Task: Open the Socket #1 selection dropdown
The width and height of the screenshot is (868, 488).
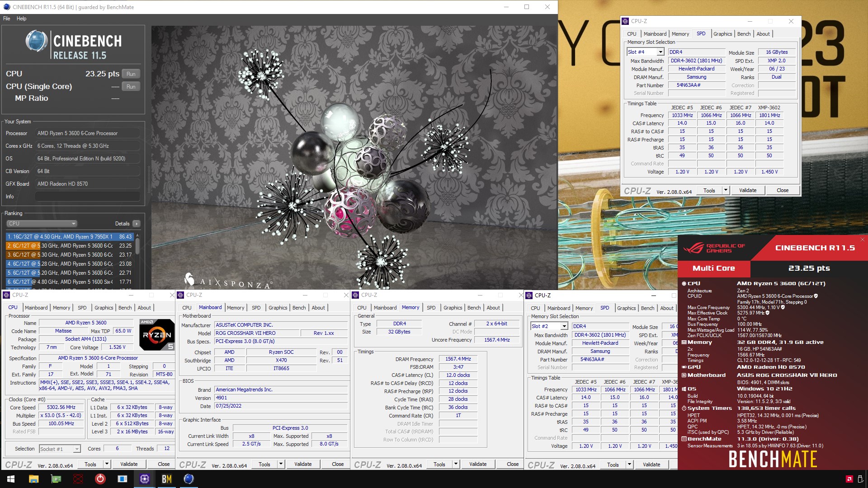Action: [x=77, y=449]
